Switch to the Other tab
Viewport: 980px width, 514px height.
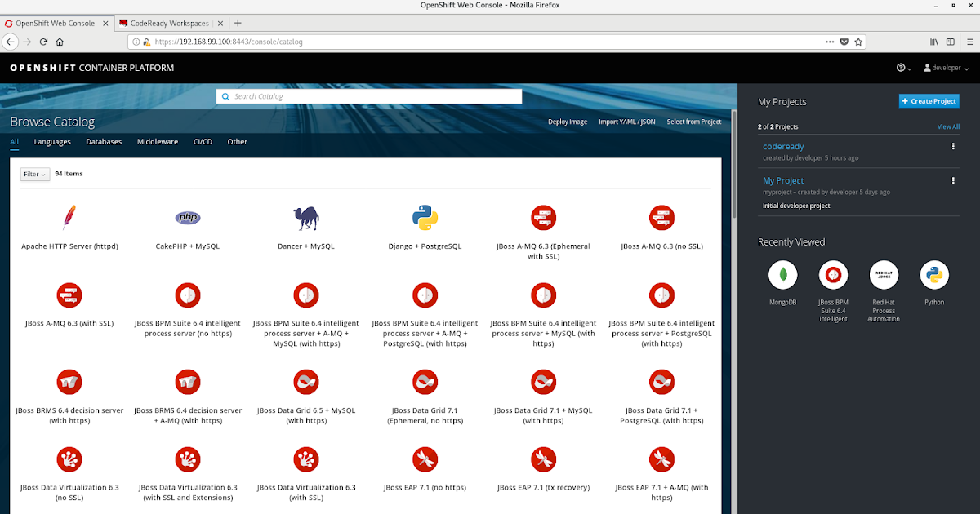(x=238, y=142)
